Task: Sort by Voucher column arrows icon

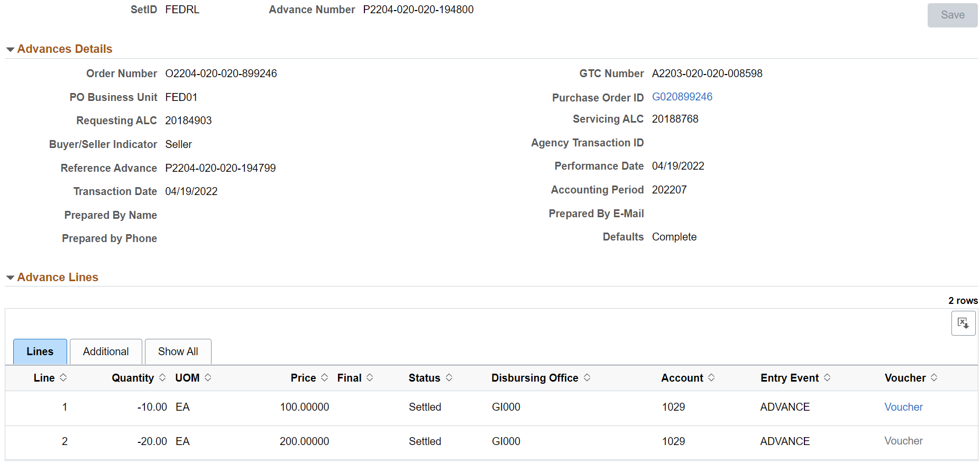Action: click(934, 377)
